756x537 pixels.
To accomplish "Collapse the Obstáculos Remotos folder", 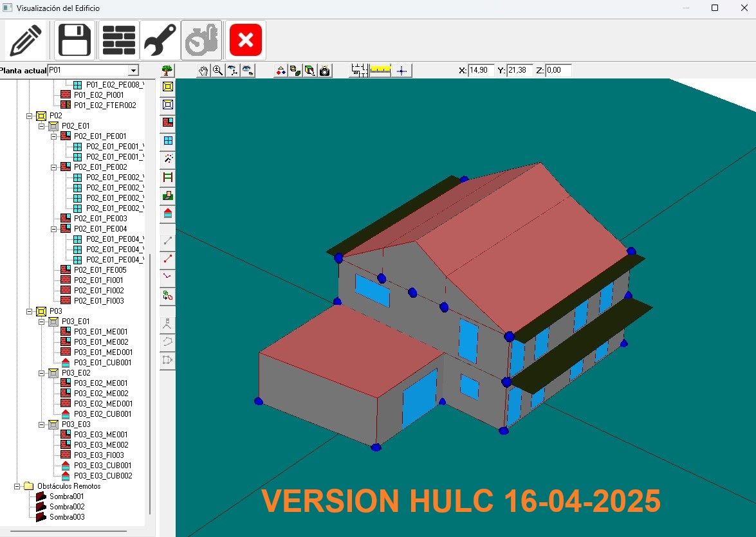I will tap(17, 486).
